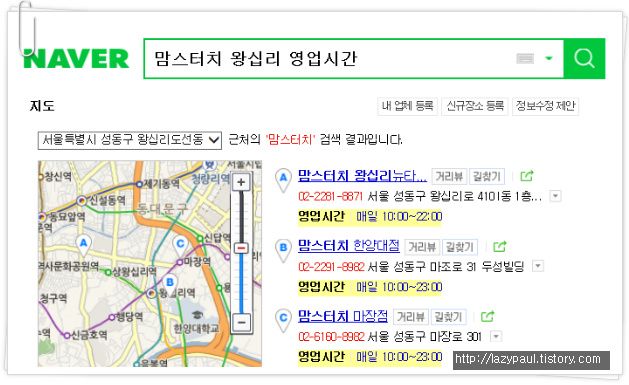Image resolution: width=629 pixels, height=385 pixels.
Task: Click share icon for 맘스터치 마장점
Action: pos(488,316)
